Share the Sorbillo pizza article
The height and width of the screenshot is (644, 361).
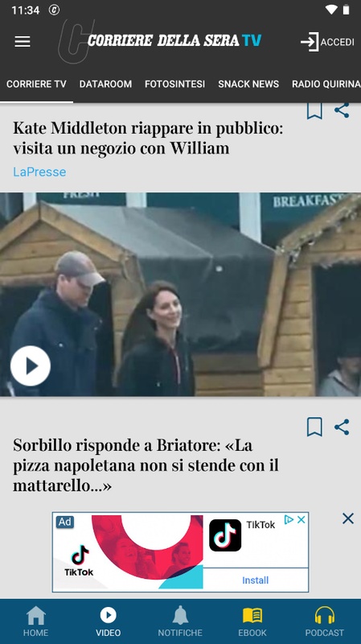[342, 427]
